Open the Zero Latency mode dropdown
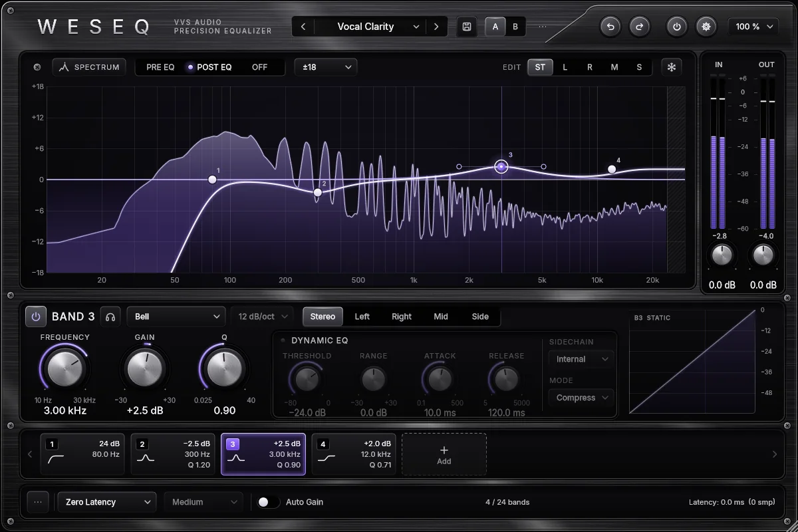Screen dimensions: 798x532 coord(107,502)
